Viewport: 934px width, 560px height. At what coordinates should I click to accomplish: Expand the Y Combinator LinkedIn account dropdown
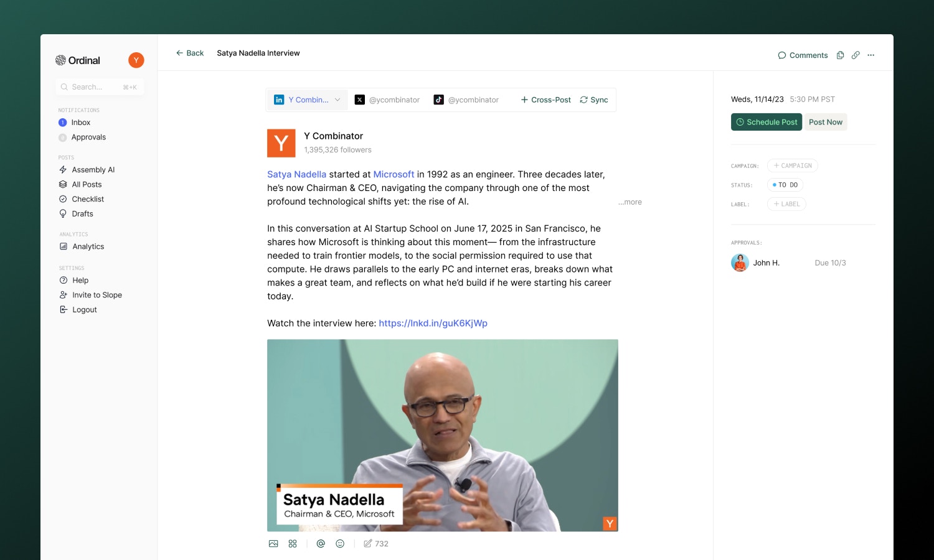click(x=308, y=100)
